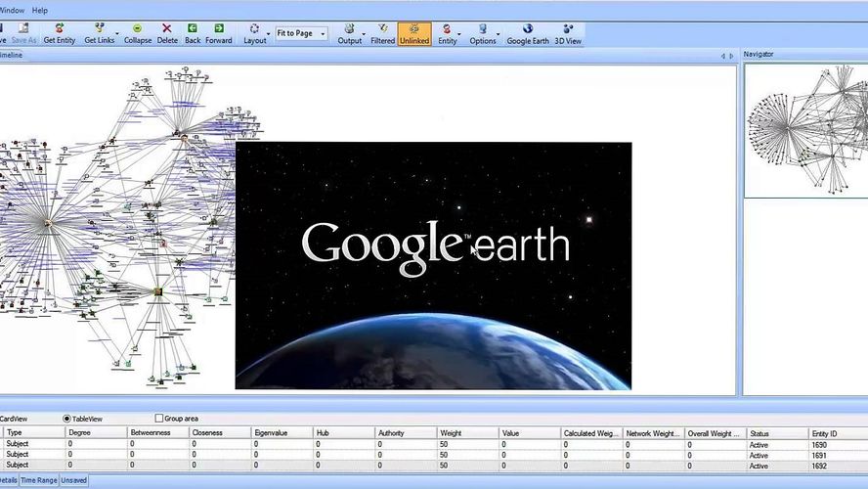Sort by the Type column header
The image size is (868, 489).
(x=34, y=432)
